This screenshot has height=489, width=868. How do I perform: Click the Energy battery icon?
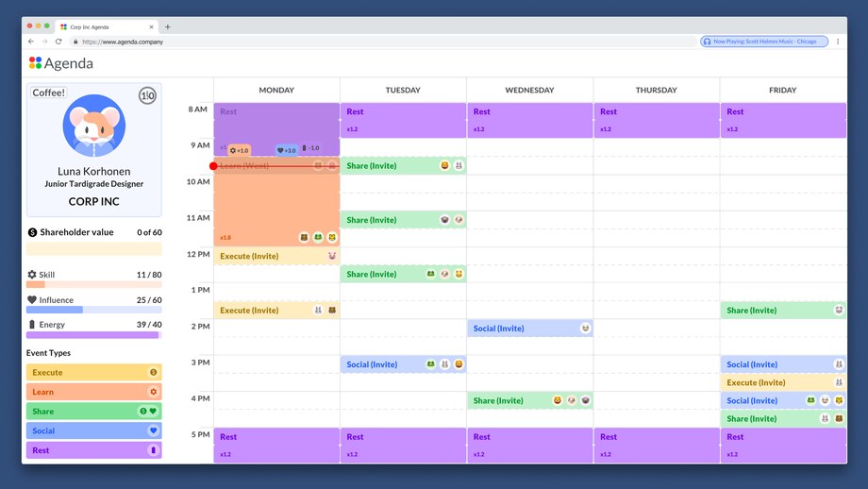click(x=32, y=325)
